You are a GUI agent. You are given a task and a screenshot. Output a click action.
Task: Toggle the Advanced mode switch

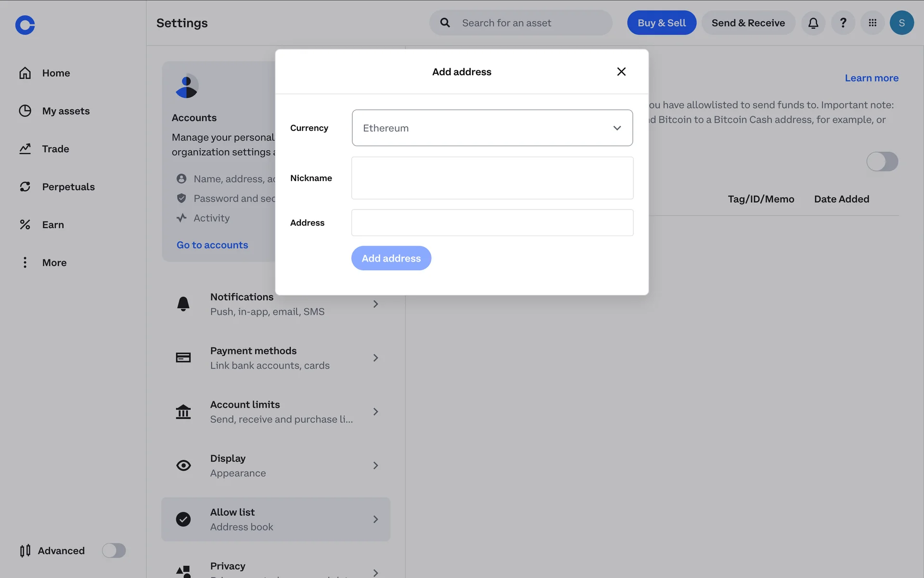click(x=114, y=550)
